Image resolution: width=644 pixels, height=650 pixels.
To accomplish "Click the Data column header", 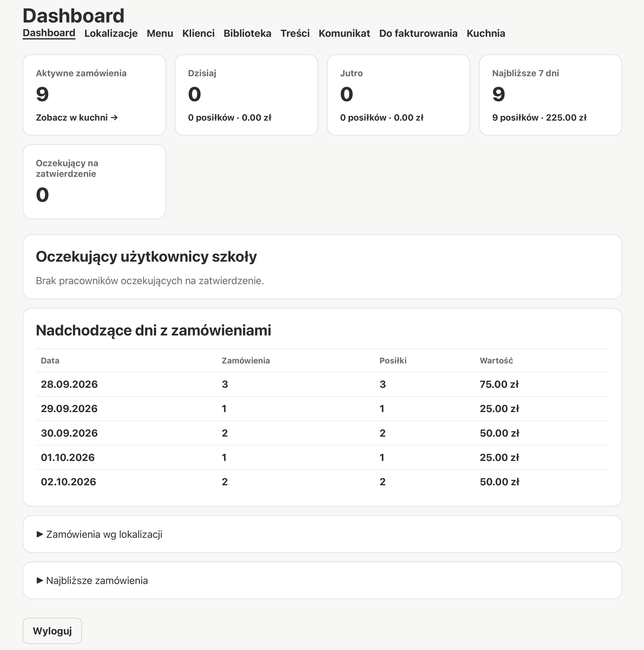I will (50, 361).
